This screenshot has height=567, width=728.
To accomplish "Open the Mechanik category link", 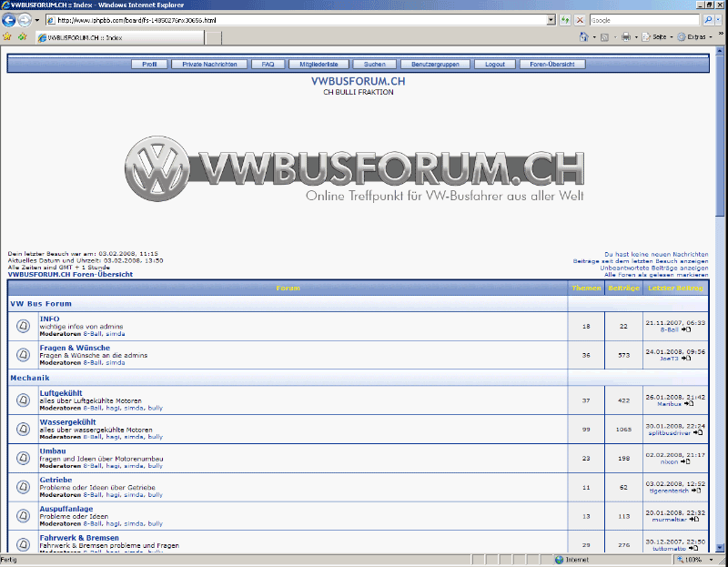I will [x=30, y=378].
